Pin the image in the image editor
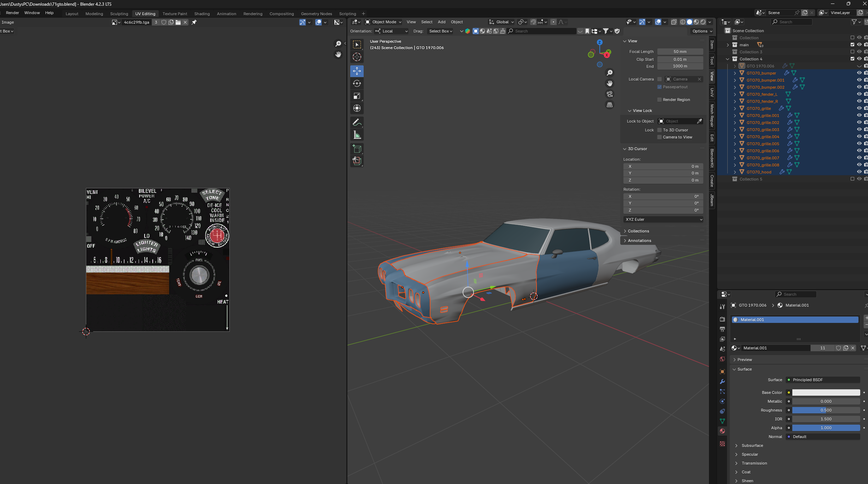Image resolution: width=868 pixels, height=484 pixels. click(x=194, y=22)
